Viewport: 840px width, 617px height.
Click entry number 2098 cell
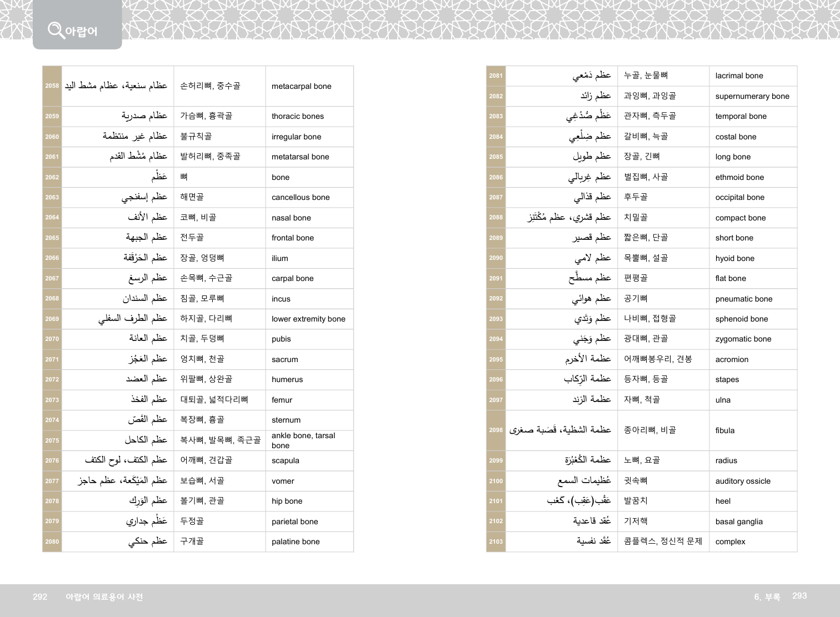click(496, 430)
